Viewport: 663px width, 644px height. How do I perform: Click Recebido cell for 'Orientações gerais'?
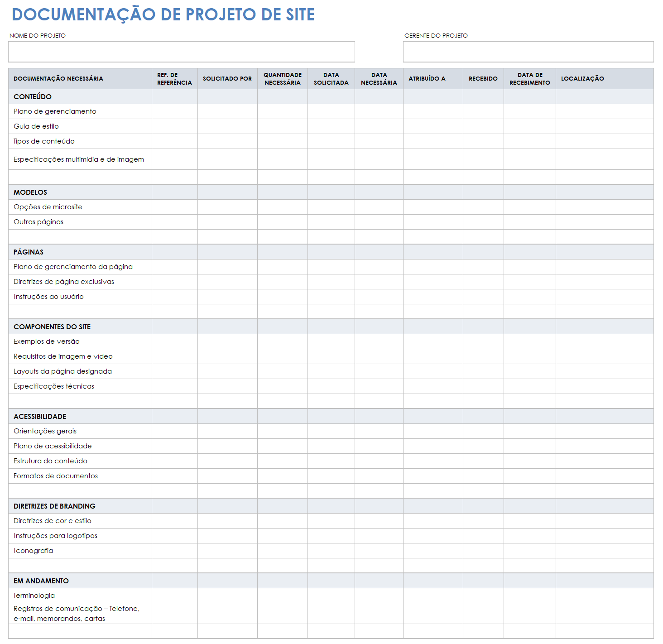pyautogui.click(x=483, y=431)
